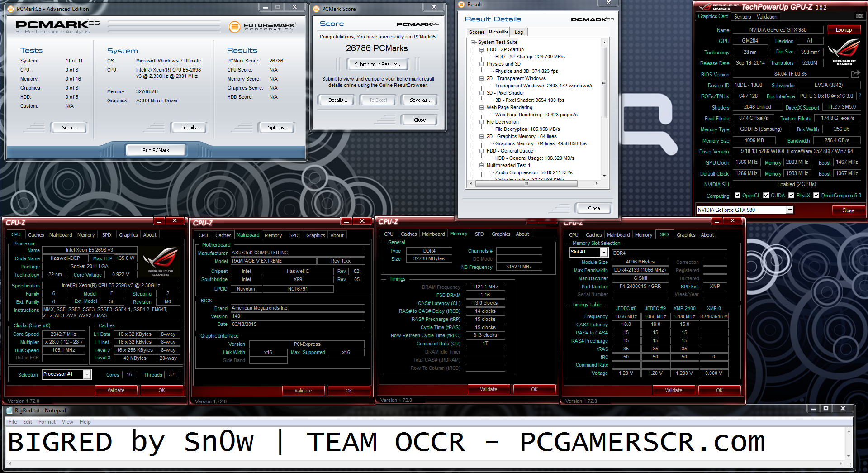Collapse the 2D - Transparent Windows node
The width and height of the screenshot is (868, 473).
tap(482, 78)
